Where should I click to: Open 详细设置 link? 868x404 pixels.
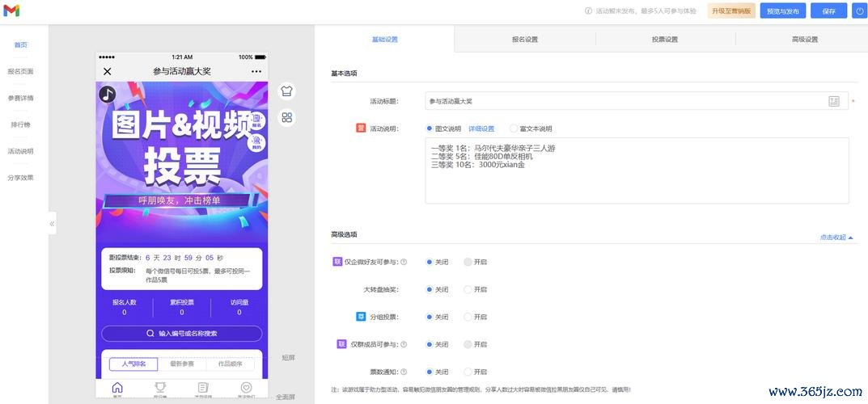(x=481, y=128)
